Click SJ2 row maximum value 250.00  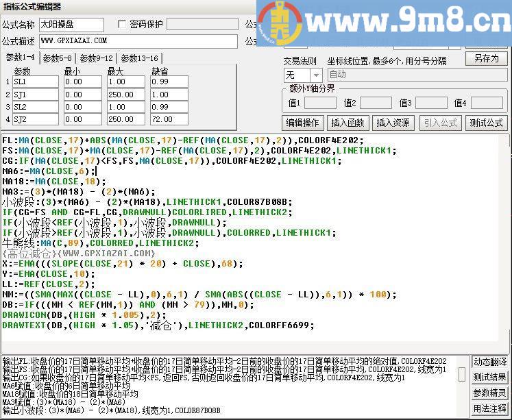tap(125, 119)
